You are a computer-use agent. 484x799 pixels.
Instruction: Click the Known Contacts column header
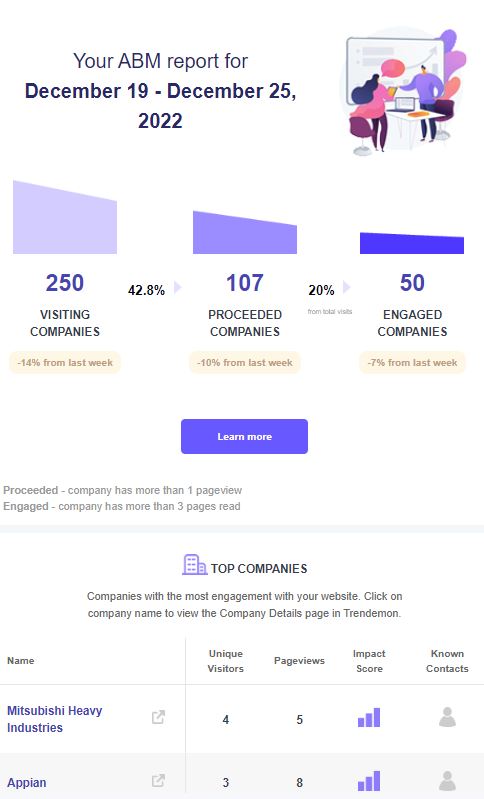[x=447, y=660]
